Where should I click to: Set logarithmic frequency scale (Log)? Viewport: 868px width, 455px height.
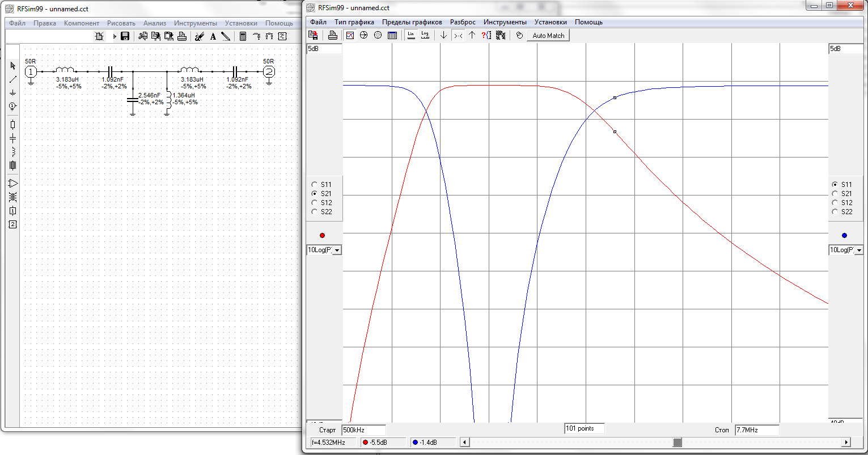[425, 35]
